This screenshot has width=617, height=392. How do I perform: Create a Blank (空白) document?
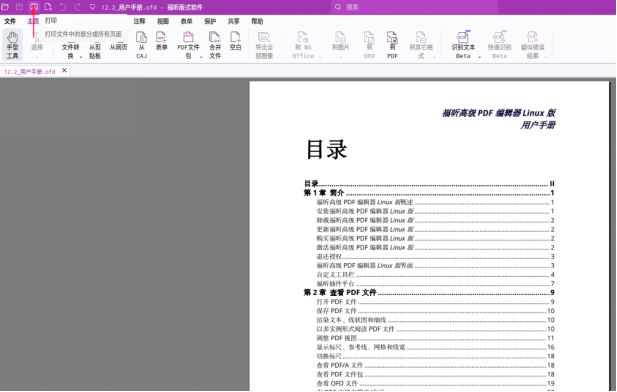pos(235,41)
